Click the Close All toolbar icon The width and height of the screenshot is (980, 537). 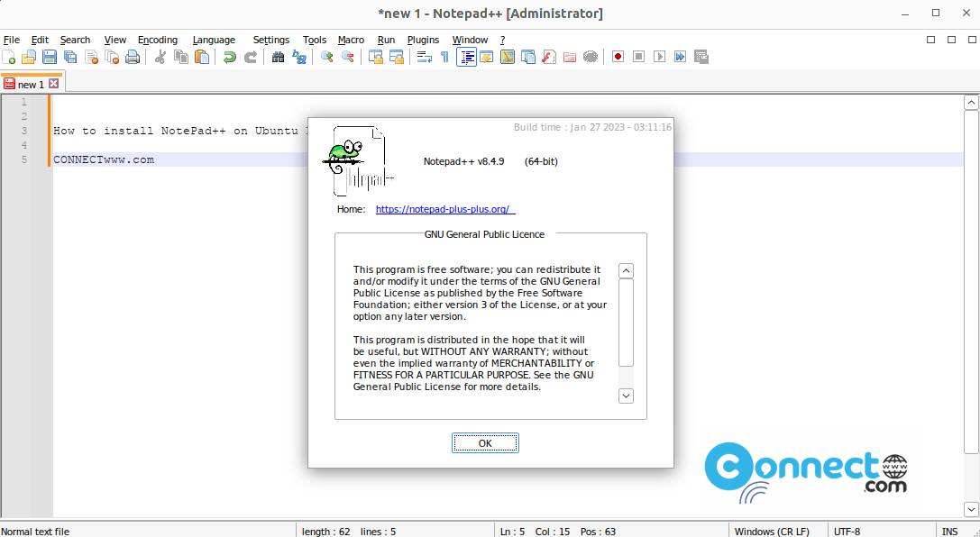112,58
